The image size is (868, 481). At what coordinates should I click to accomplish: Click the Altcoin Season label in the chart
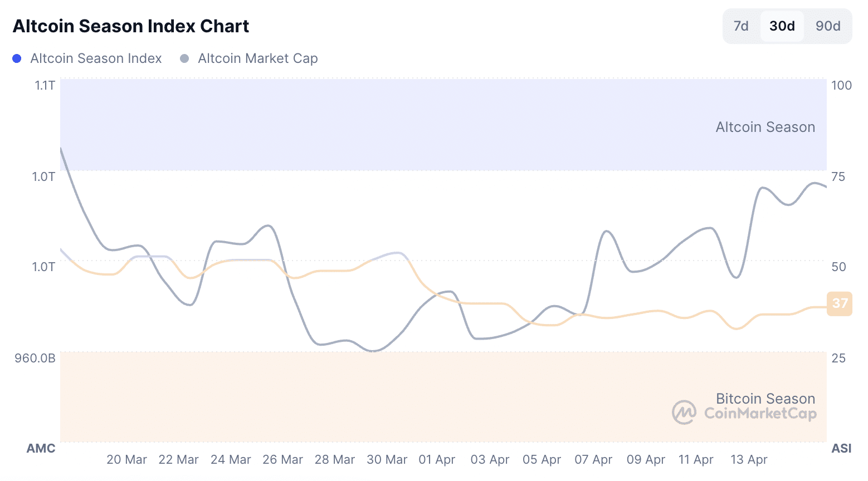click(765, 127)
